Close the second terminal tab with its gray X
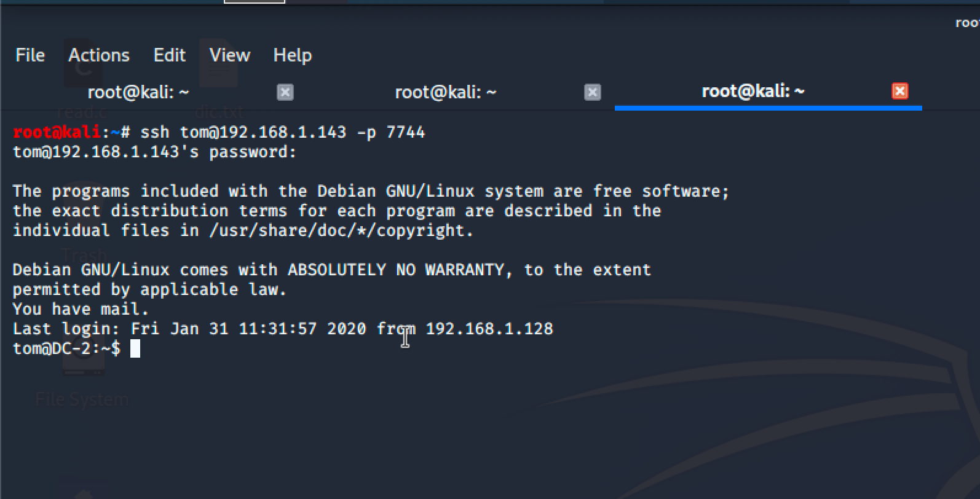The image size is (980, 499). 592,92
